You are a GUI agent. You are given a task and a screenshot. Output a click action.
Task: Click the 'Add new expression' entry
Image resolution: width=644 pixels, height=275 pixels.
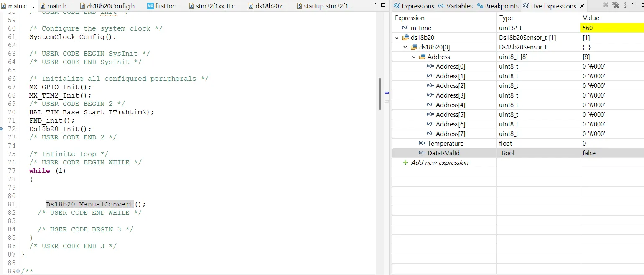coord(439,163)
